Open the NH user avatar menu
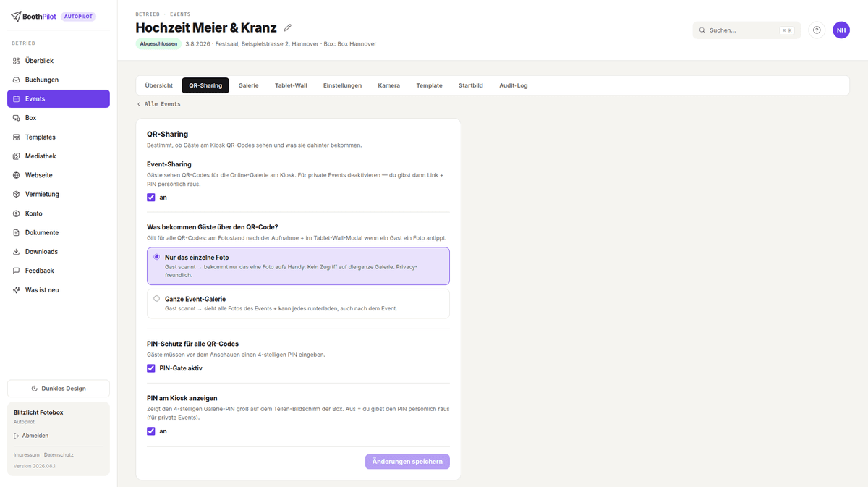 click(x=841, y=30)
